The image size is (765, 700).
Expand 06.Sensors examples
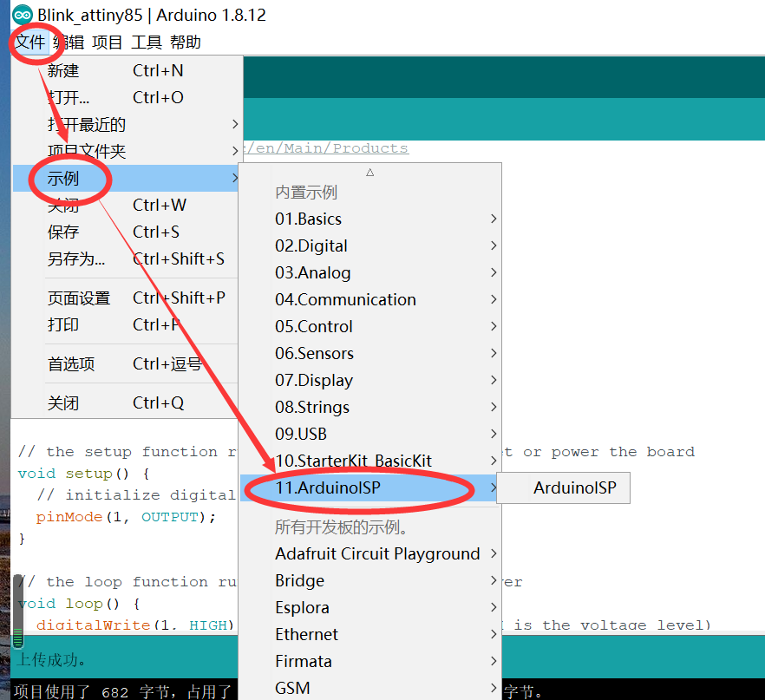pos(371,353)
